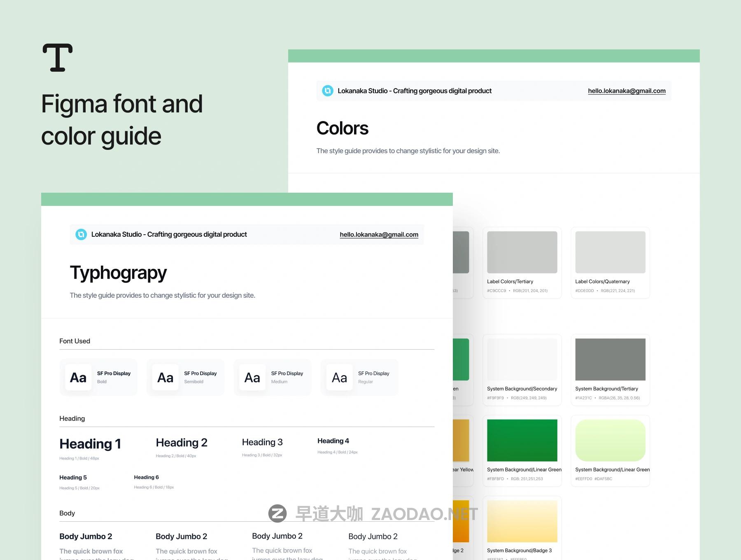Click the Heading 2 text sample

click(x=182, y=443)
